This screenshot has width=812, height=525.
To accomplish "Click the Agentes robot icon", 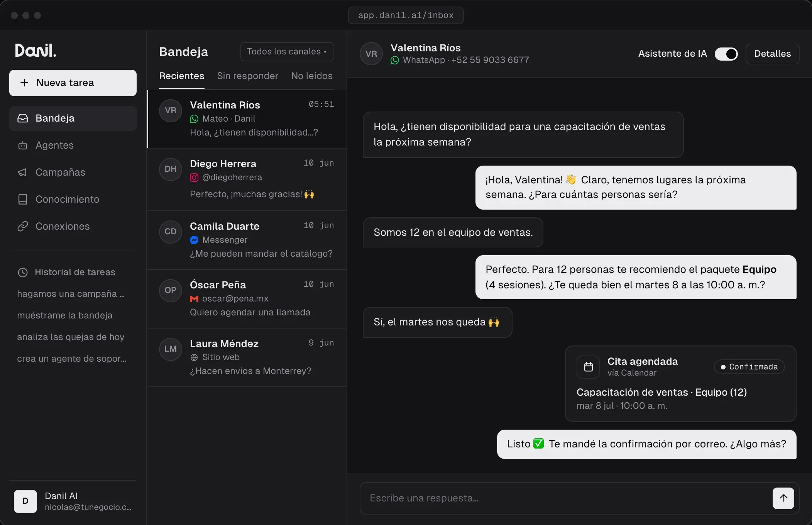I will (23, 145).
